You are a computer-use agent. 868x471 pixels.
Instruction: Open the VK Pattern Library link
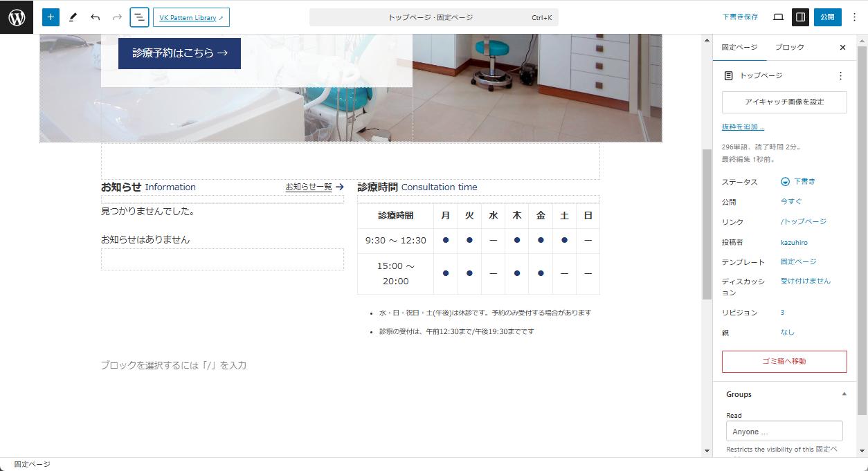(191, 17)
